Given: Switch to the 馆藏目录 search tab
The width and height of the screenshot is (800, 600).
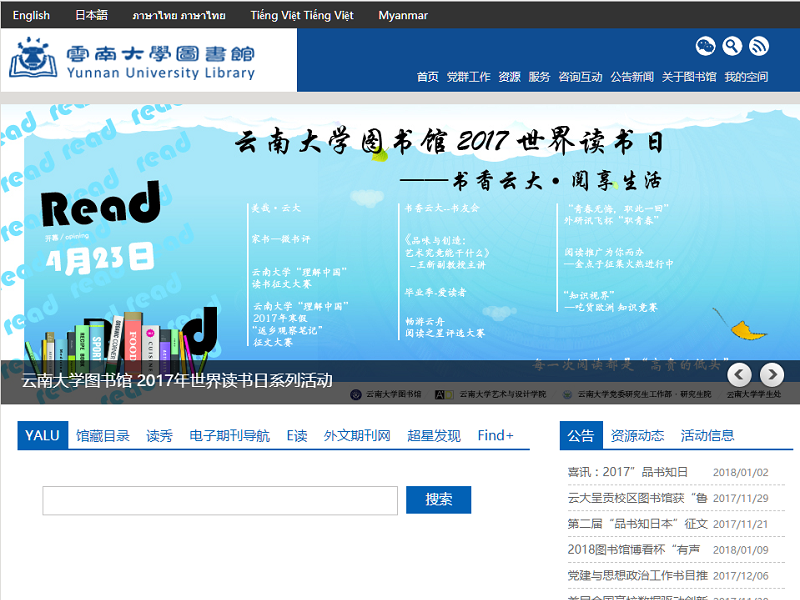Looking at the screenshot, I should click(x=103, y=436).
